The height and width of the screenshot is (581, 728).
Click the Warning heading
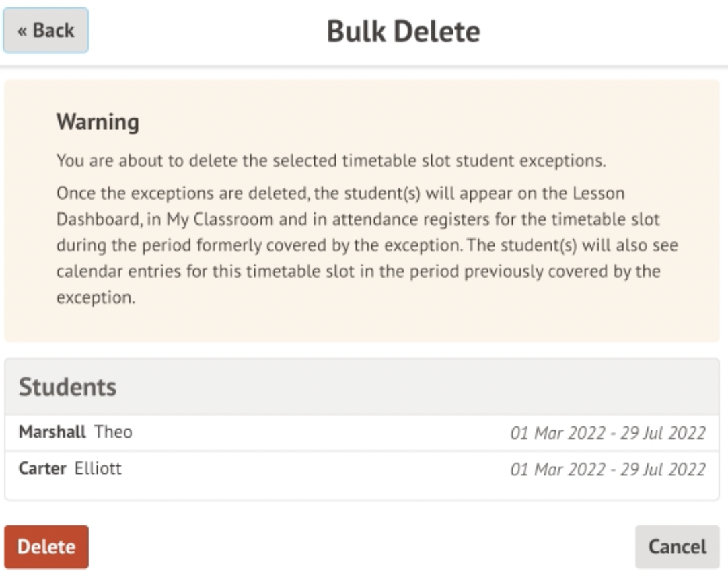pos(98,122)
